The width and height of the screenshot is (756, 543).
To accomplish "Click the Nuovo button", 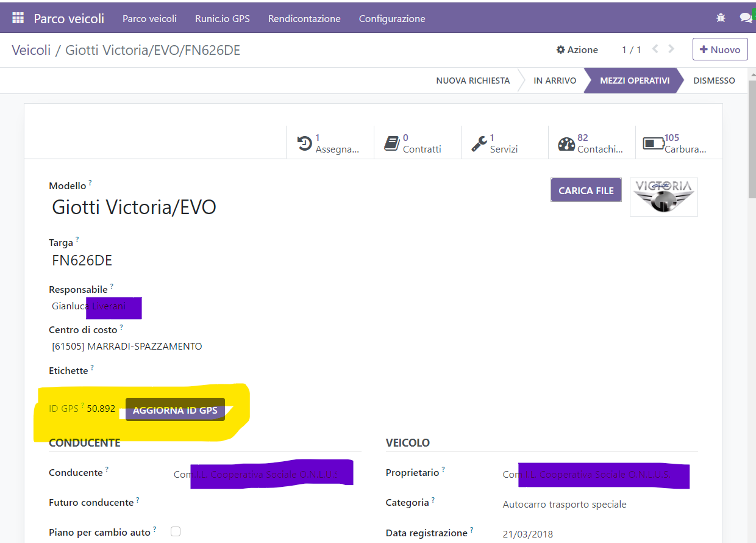I will pyautogui.click(x=720, y=49).
